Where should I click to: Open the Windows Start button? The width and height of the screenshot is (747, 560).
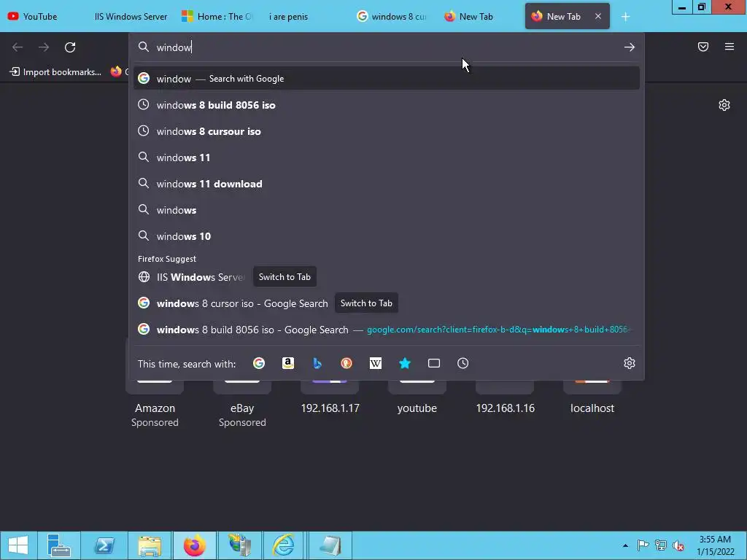18,545
